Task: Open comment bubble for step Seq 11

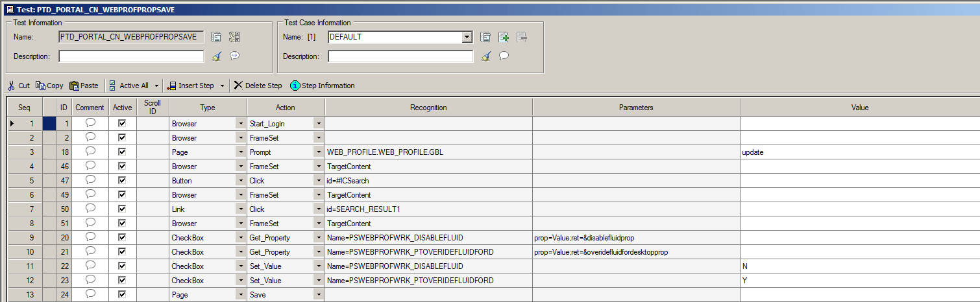Action: 90,266
